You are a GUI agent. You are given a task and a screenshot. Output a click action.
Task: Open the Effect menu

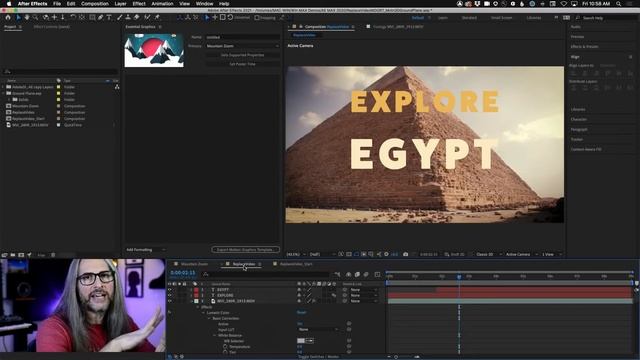(x=139, y=4)
